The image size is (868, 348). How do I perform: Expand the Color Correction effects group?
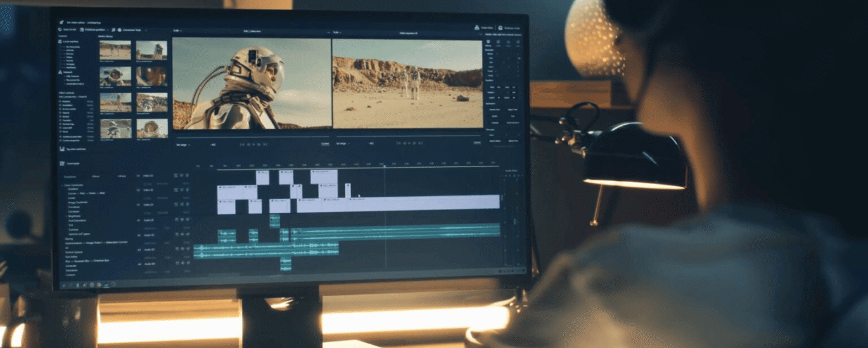63,185
